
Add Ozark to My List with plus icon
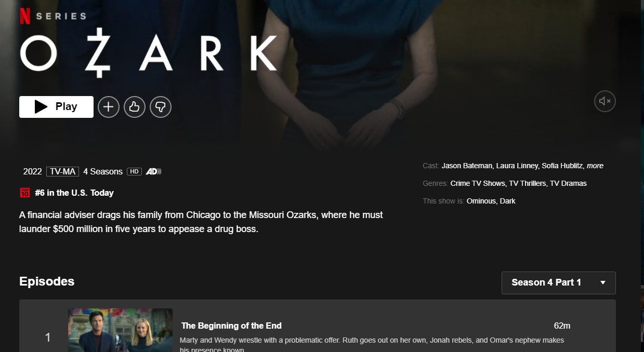click(109, 107)
